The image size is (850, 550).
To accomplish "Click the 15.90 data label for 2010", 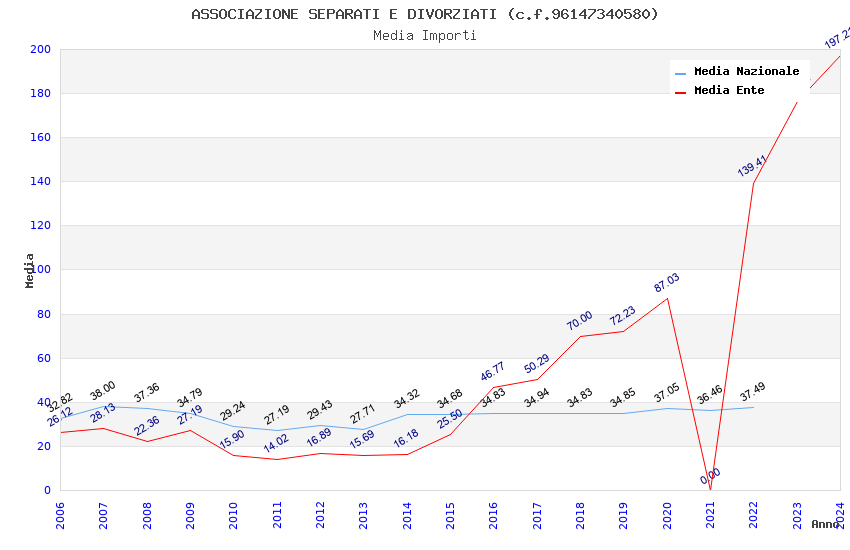I will 232,439.
